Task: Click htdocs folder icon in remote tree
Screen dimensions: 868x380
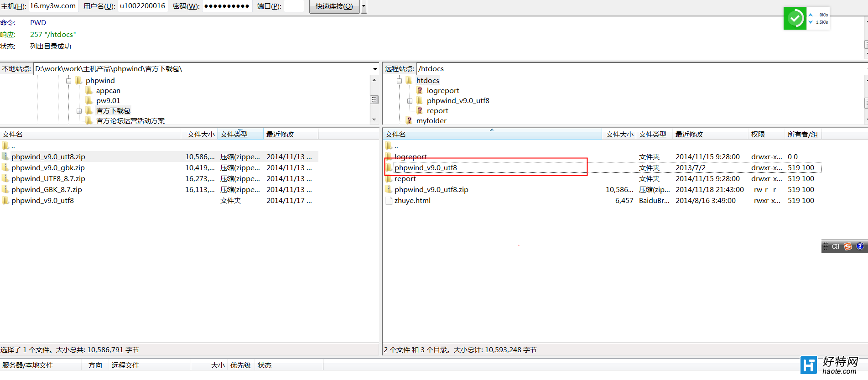Action: click(409, 81)
